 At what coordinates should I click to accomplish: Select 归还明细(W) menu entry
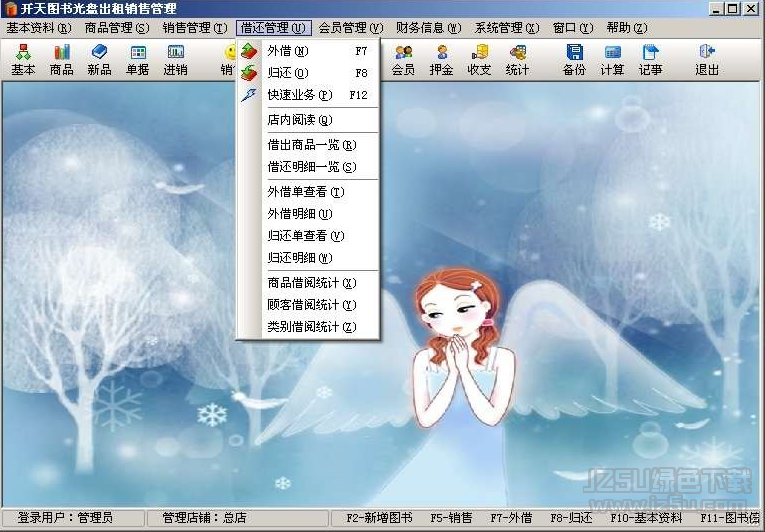click(x=308, y=258)
